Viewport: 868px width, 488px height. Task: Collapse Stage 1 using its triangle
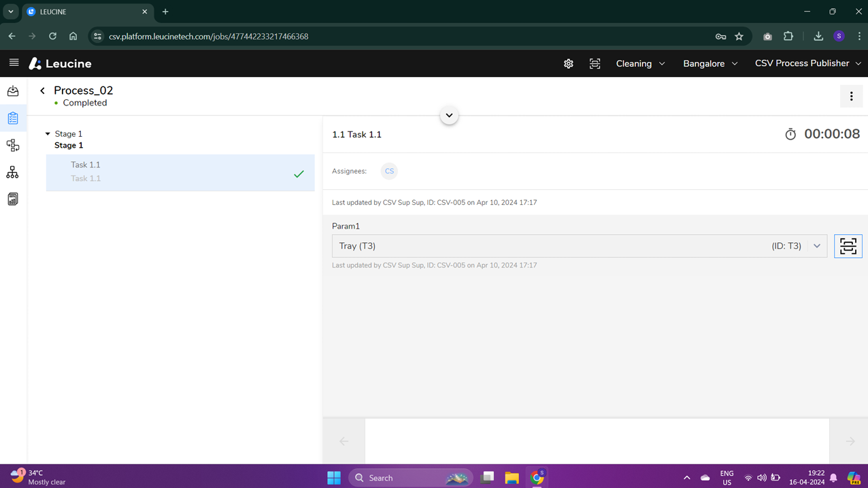(48, 133)
